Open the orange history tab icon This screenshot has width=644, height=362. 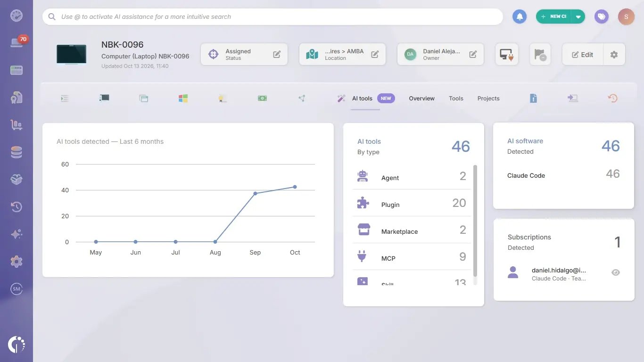(612, 98)
